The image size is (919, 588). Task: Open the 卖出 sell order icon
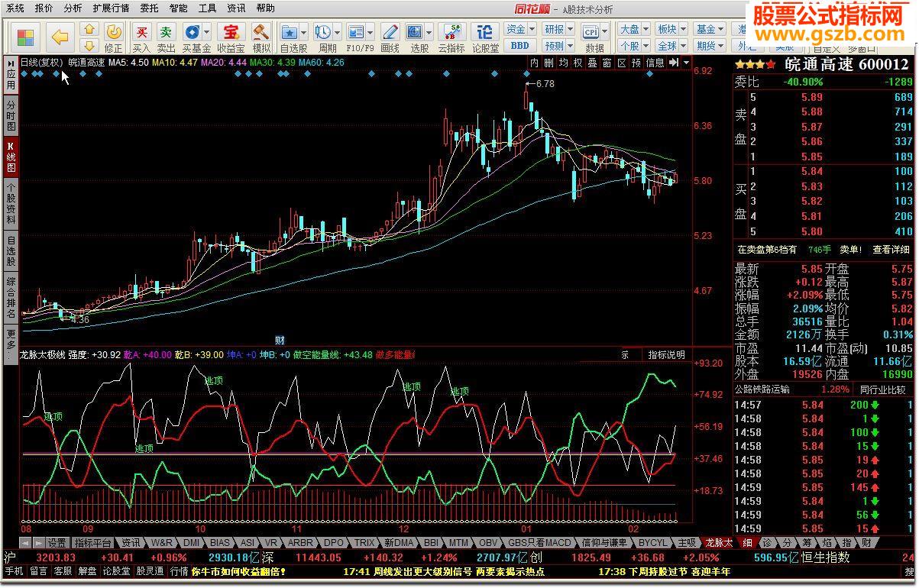click(x=166, y=32)
